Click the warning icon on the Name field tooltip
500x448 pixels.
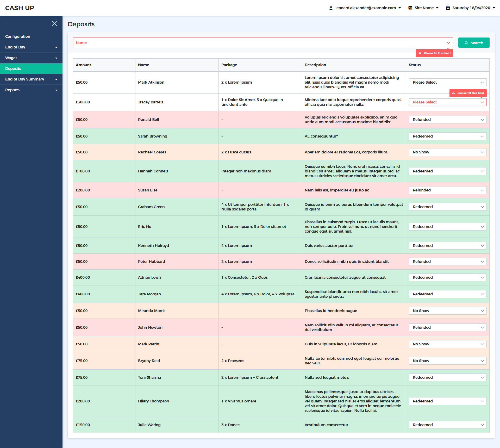(420, 53)
